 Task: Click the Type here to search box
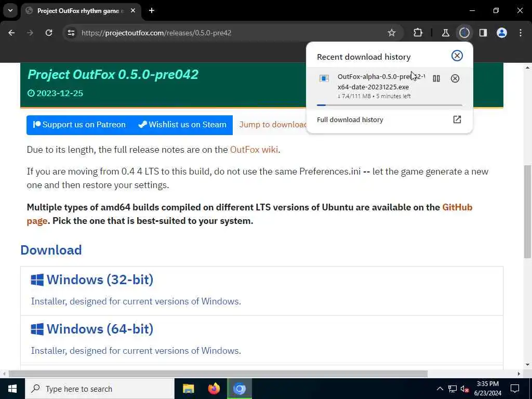tap(99, 389)
